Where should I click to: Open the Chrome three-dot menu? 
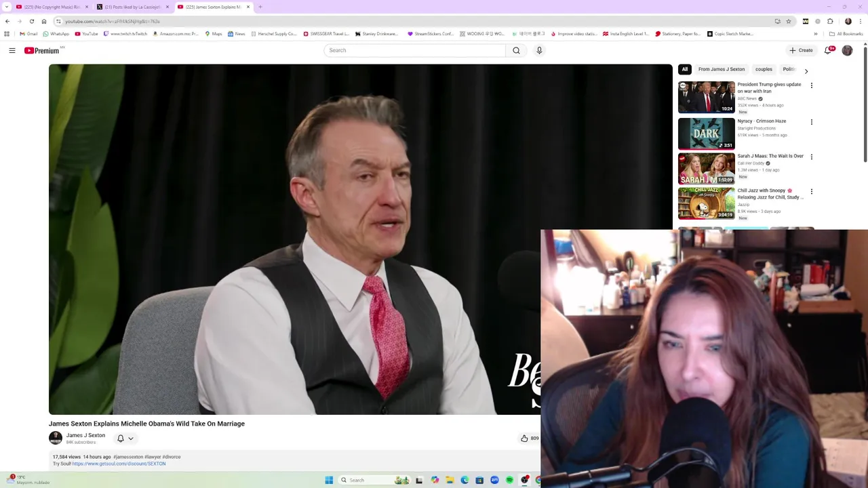(x=861, y=21)
